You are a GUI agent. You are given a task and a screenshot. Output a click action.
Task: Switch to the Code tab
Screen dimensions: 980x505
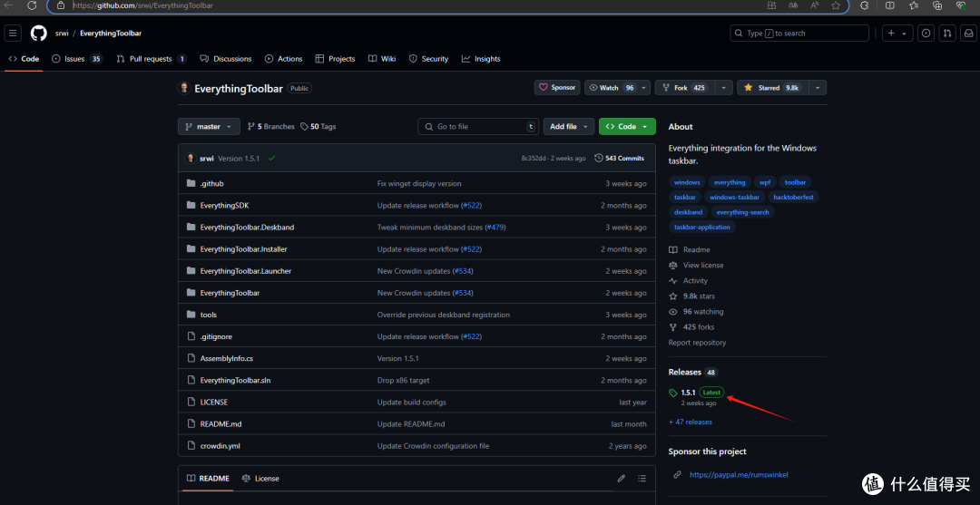click(24, 59)
